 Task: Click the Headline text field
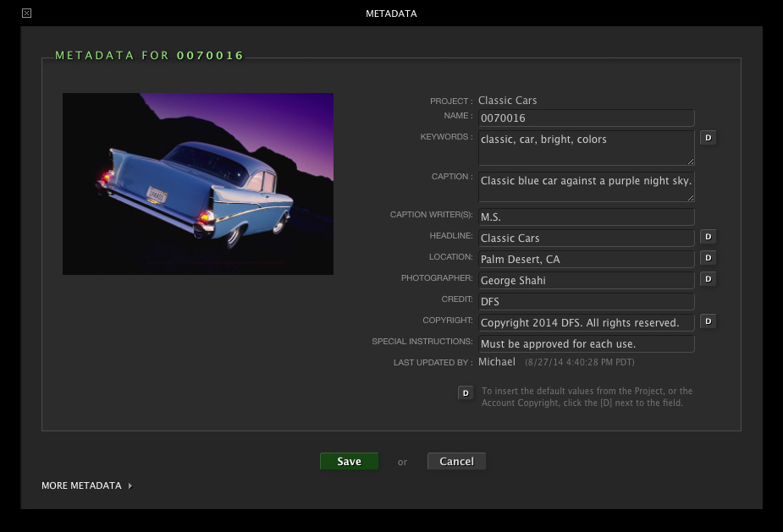tap(586, 239)
